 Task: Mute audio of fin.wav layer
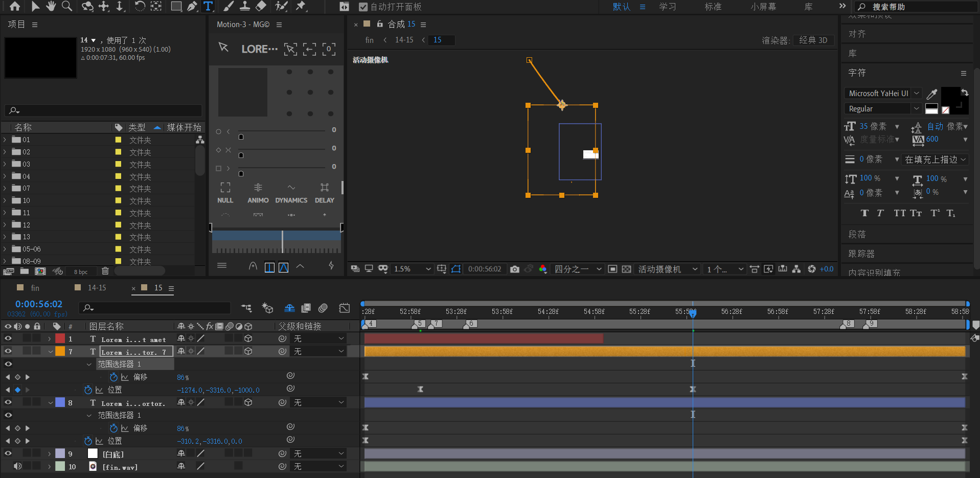click(x=17, y=466)
